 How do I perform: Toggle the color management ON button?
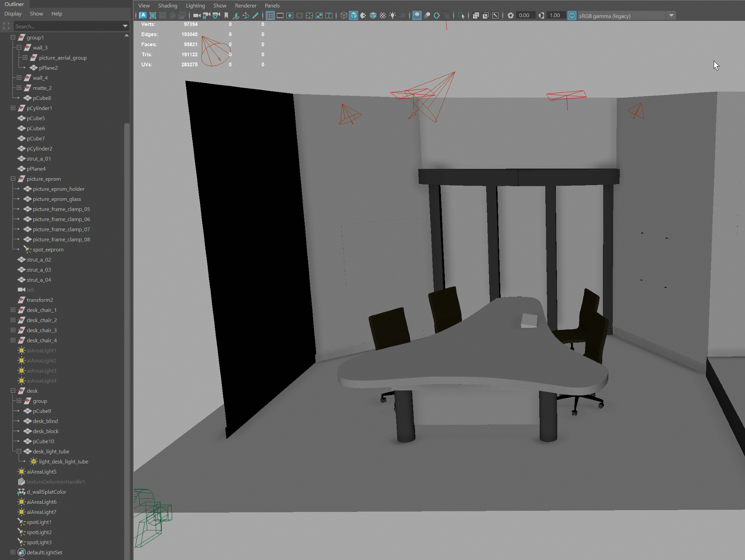click(572, 15)
